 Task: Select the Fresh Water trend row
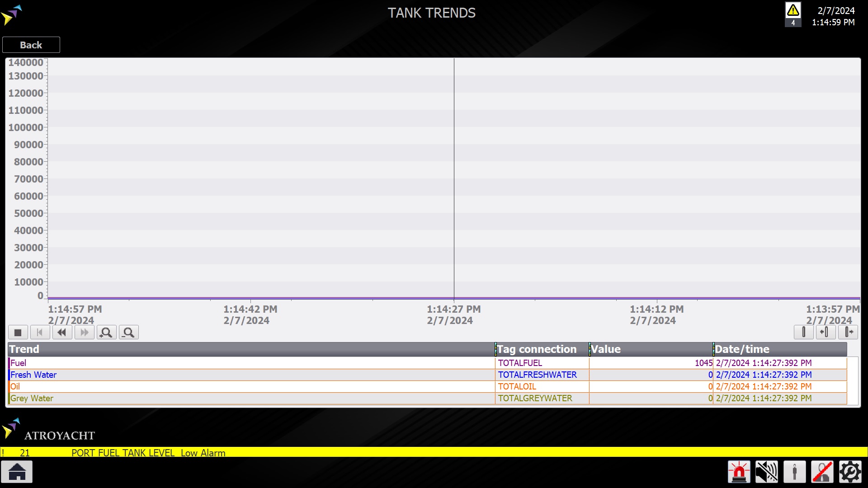(x=251, y=375)
